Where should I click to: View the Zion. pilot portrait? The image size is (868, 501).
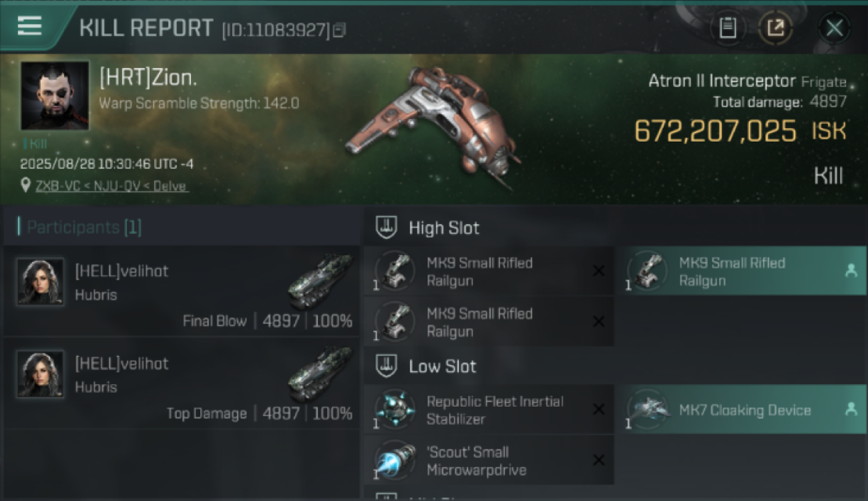[x=55, y=96]
